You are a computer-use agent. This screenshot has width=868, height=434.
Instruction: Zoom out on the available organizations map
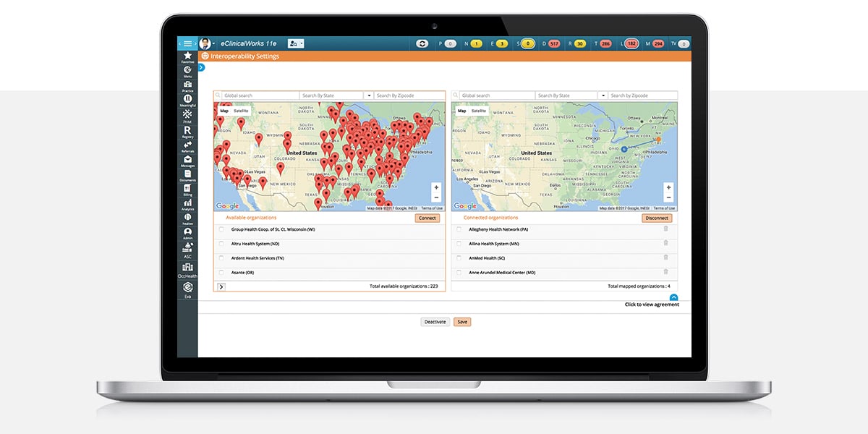pyautogui.click(x=436, y=197)
